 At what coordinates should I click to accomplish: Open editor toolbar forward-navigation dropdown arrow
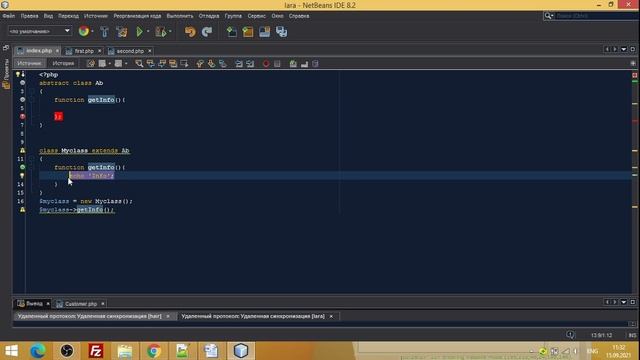[x=126, y=64]
